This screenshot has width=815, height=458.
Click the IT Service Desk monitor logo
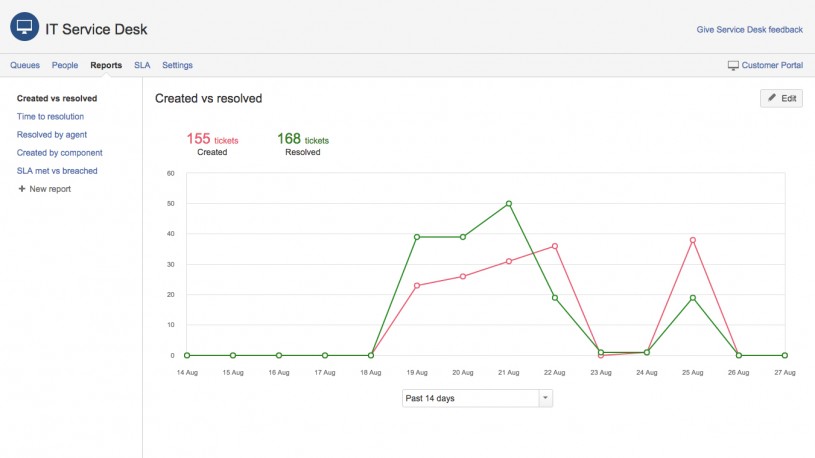(x=24, y=27)
